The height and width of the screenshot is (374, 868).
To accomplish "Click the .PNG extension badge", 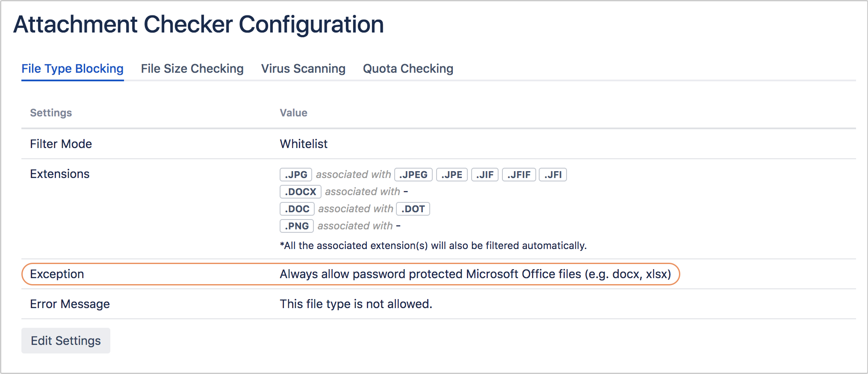I will [296, 226].
